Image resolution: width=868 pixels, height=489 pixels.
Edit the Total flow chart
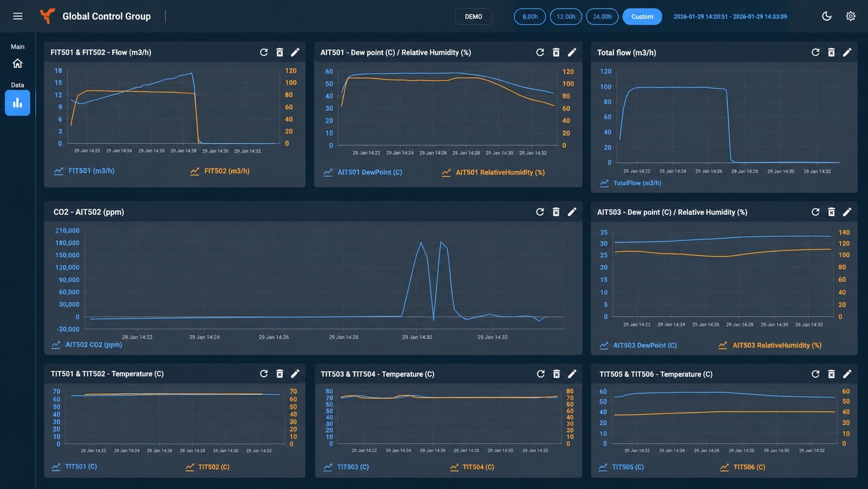pos(847,52)
